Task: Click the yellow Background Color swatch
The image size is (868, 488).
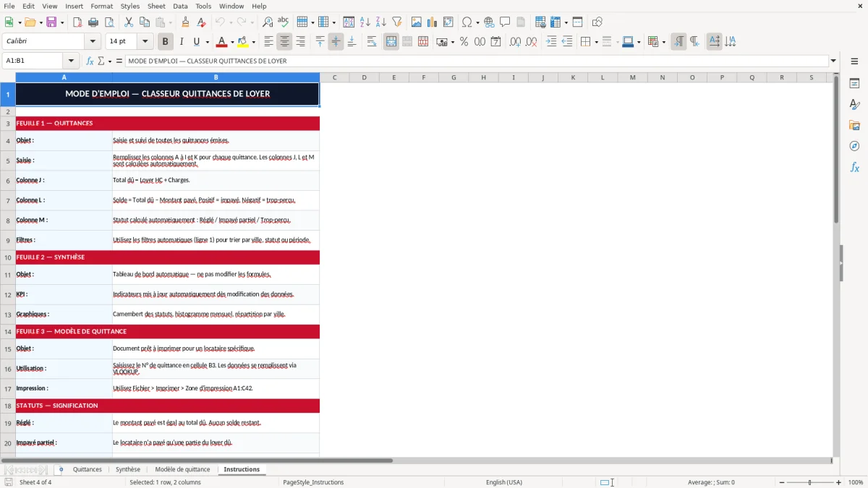Action: point(243,42)
